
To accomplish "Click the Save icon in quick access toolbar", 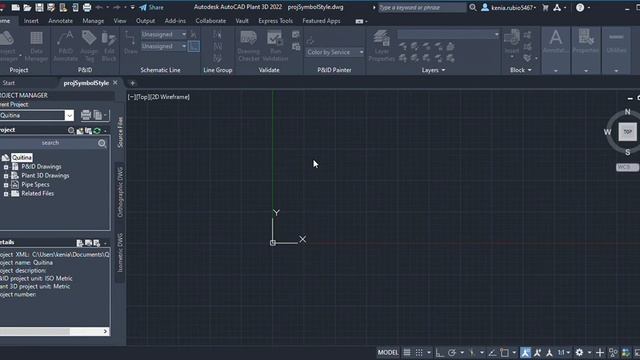I will (39, 7).
